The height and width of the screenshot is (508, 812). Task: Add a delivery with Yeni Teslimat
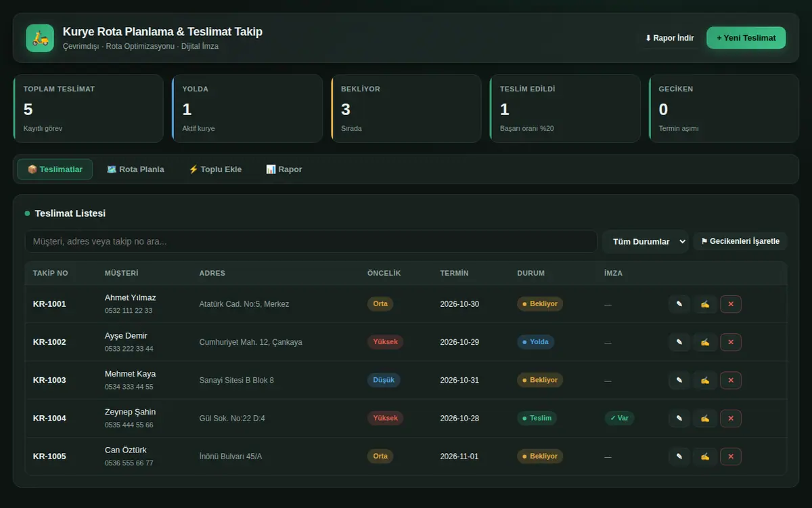click(x=746, y=38)
